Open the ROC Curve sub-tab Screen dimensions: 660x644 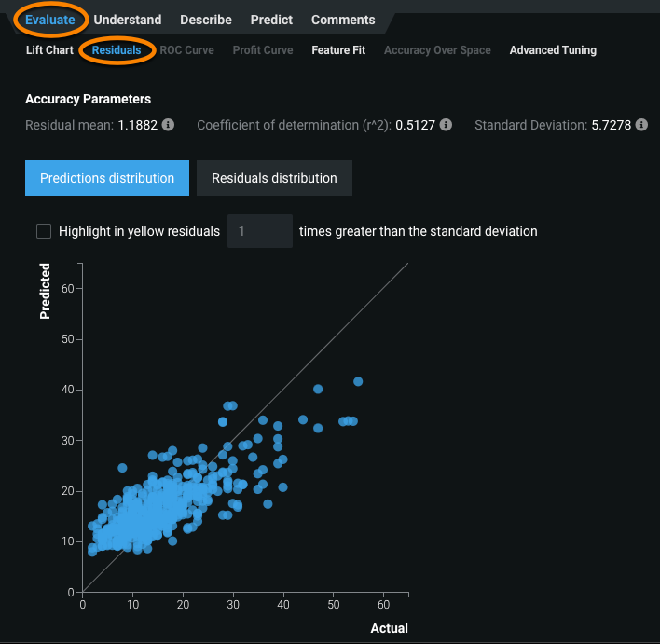186,50
